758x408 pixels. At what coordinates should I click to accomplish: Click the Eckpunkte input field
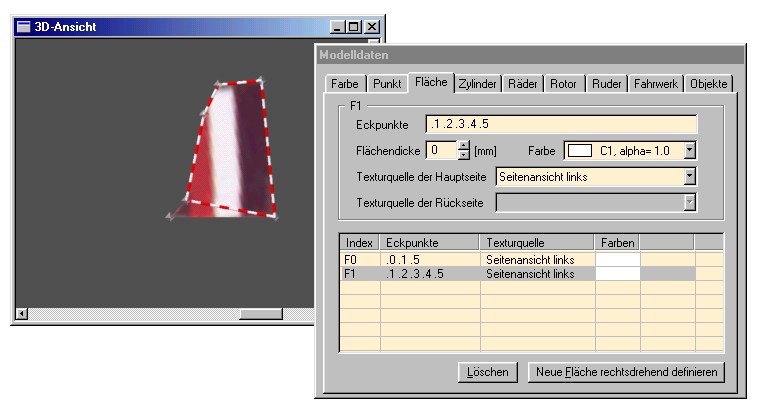(x=560, y=125)
